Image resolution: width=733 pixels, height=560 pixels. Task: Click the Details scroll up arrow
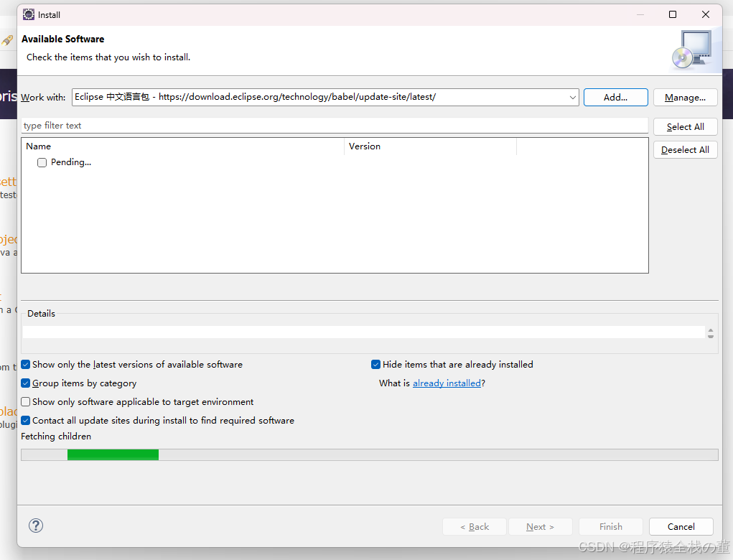(x=711, y=330)
